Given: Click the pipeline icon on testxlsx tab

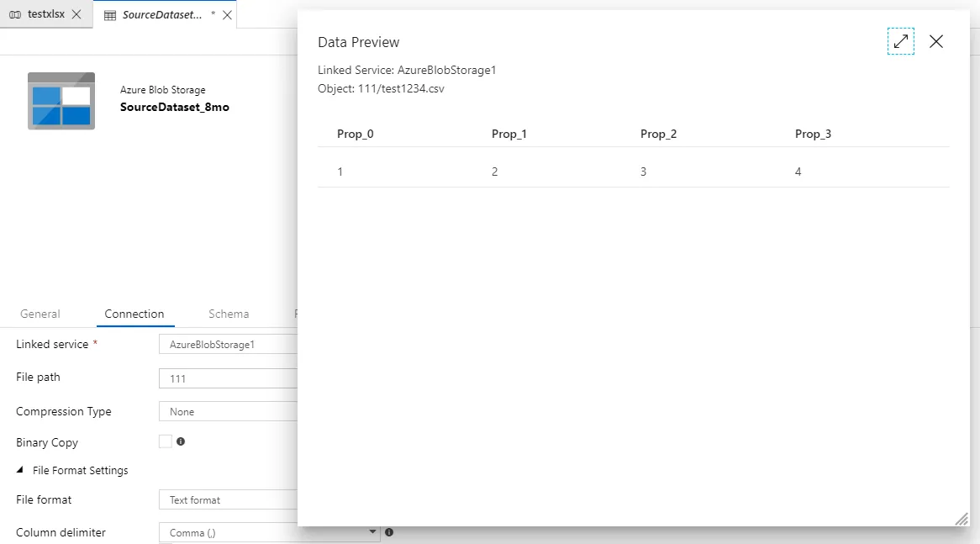Looking at the screenshot, I should point(15,14).
